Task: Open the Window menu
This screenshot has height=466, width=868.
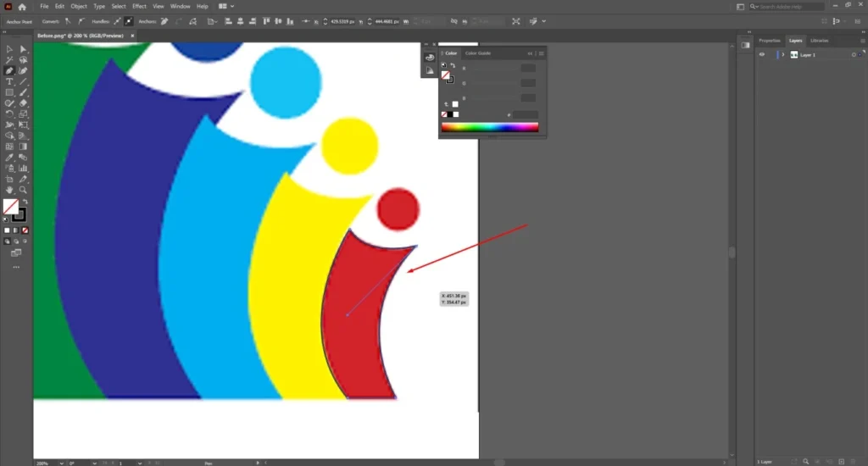Action: coord(180,6)
